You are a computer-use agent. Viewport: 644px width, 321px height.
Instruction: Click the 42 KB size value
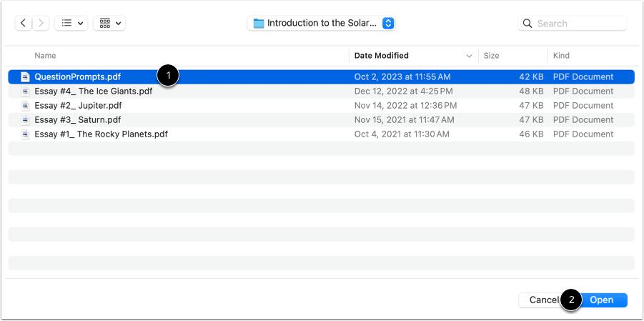pos(531,77)
